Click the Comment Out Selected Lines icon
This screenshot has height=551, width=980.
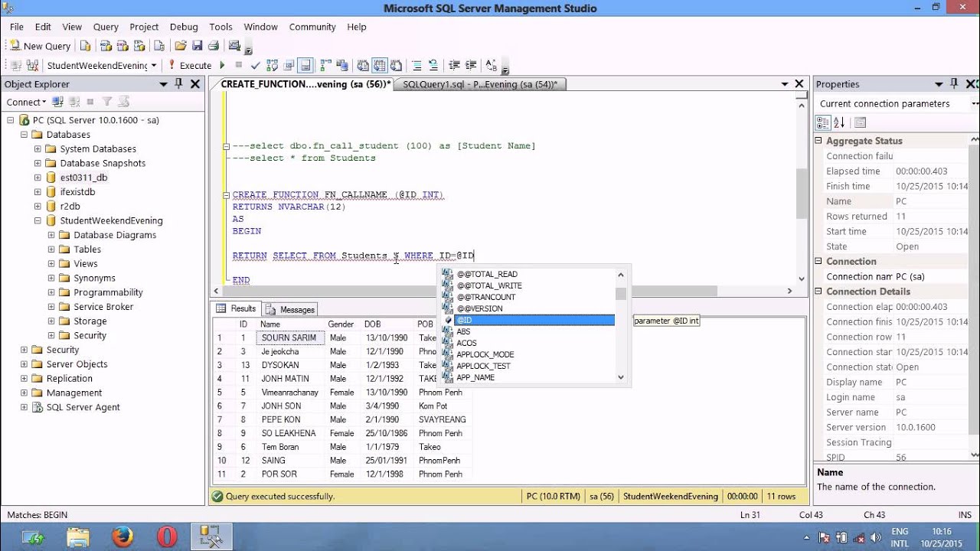[x=416, y=66]
